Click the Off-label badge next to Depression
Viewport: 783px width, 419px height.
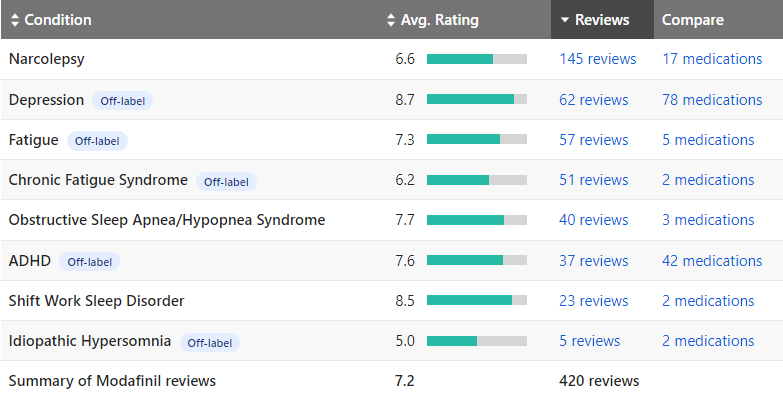click(x=123, y=101)
